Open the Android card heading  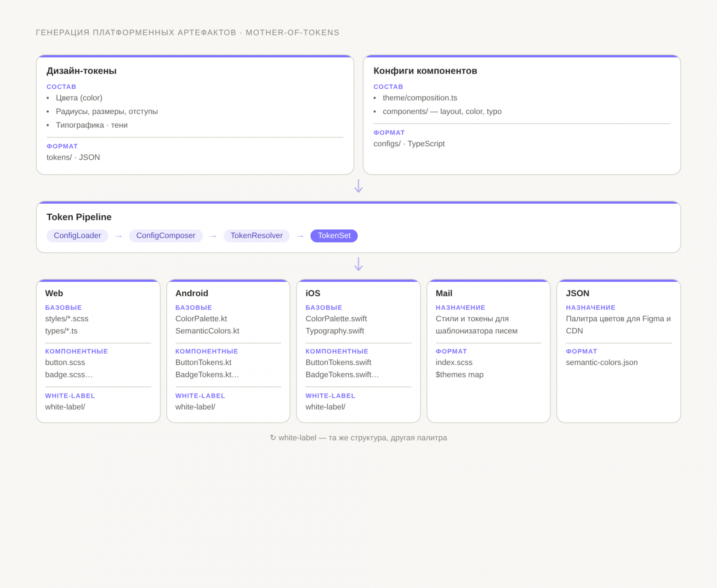click(x=192, y=293)
